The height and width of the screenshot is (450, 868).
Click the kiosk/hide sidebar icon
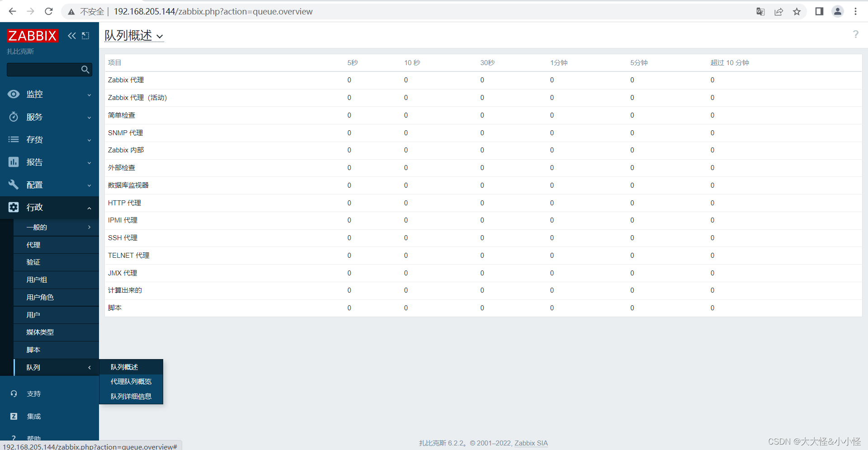click(x=85, y=36)
